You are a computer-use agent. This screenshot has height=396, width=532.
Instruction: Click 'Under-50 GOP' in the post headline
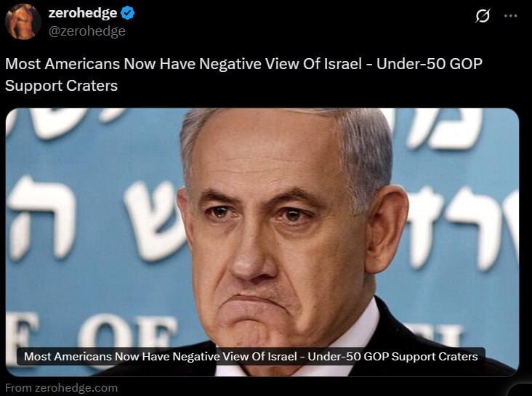(430, 64)
